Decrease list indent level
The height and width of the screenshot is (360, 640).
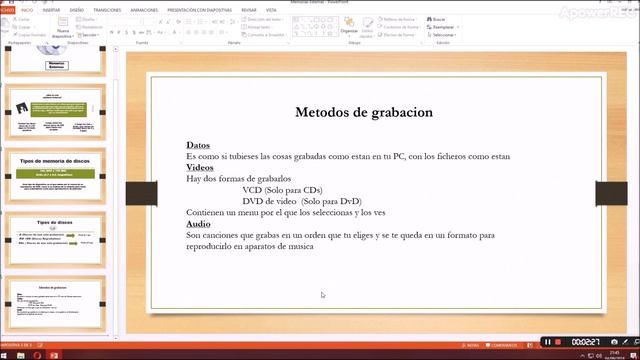click(215, 21)
